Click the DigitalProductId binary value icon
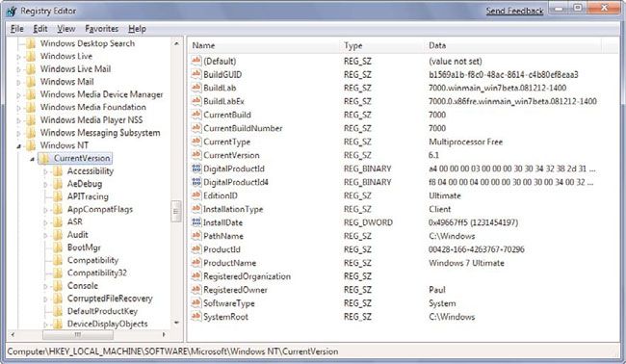Screen dimensions: 626x364 coord(196,169)
